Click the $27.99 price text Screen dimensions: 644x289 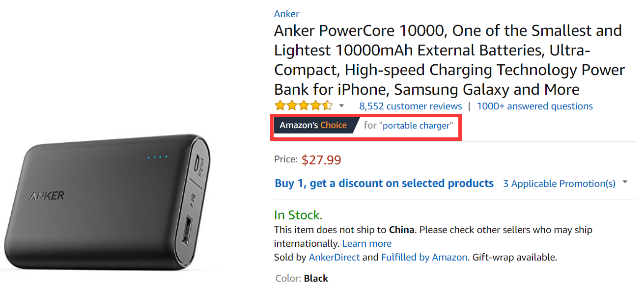pos(321,160)
